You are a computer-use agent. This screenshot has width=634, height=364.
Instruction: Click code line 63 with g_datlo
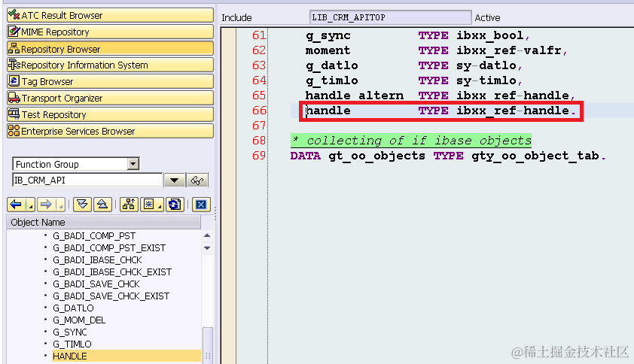[x=413, y=65]
